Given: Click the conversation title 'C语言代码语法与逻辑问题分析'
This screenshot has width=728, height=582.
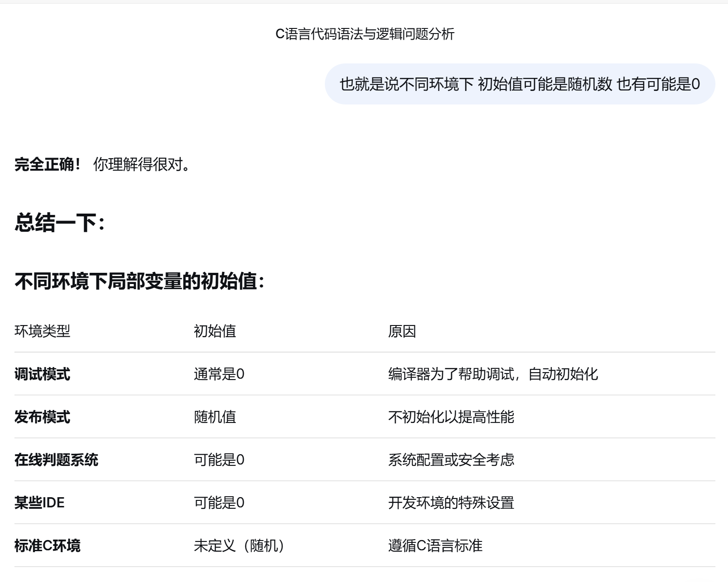Looking at the screenshot, I should point(364,34).
